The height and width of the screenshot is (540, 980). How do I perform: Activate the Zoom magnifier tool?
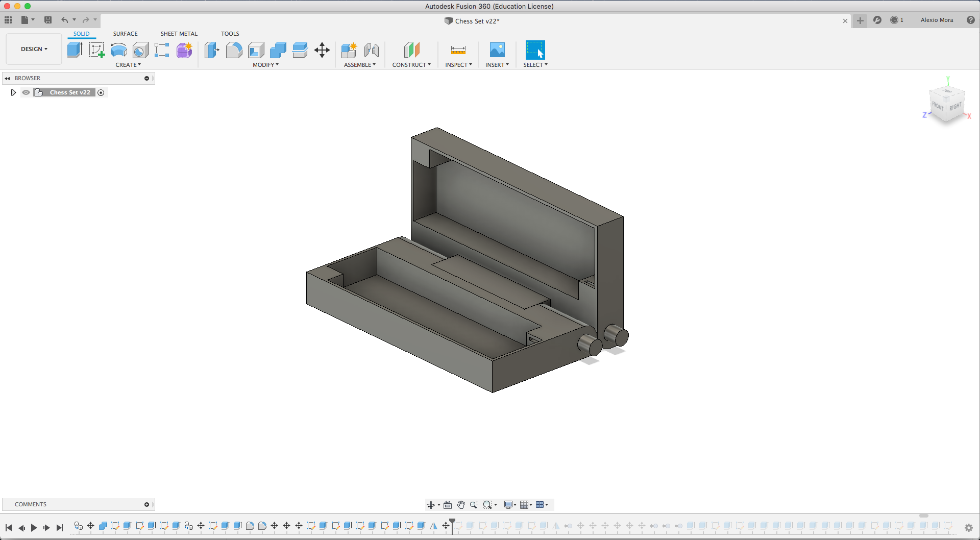[x=474, y=505]
